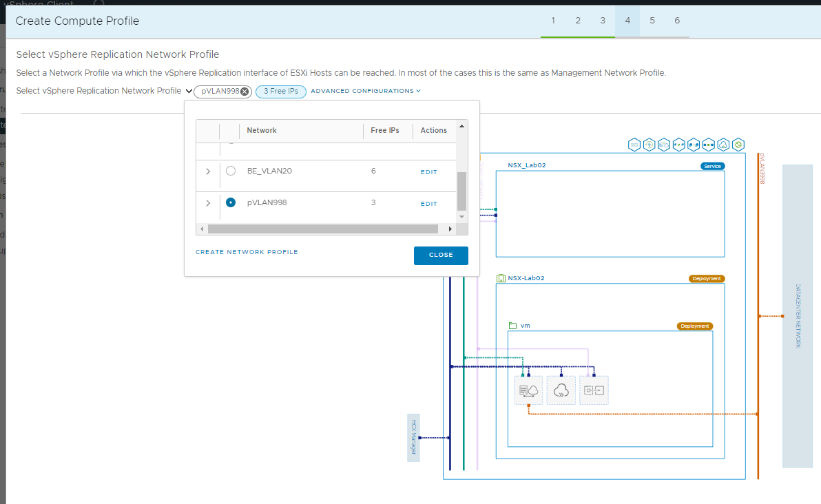Expand the BE_VLAN20 network row
The height and width of the screenshot is (504, 821).
click(207, 170)
